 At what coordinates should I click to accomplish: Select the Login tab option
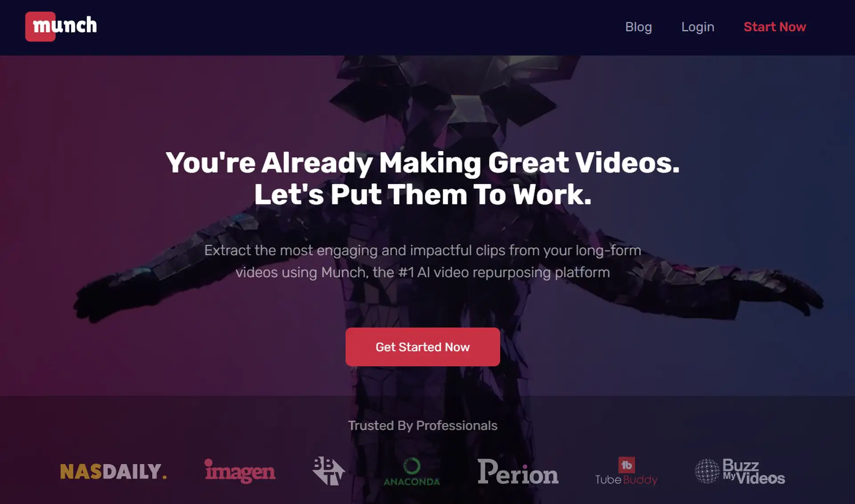(x=698, y=26)
